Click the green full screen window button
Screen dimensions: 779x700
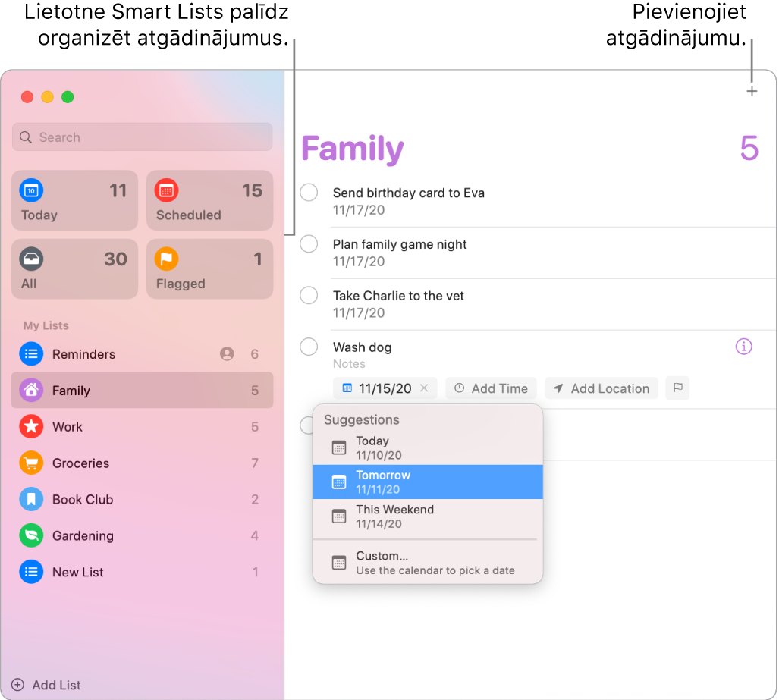pos(68,97)
